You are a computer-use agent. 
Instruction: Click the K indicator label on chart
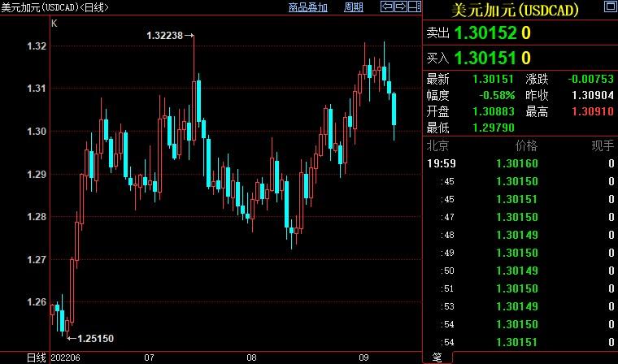[54, 24]
